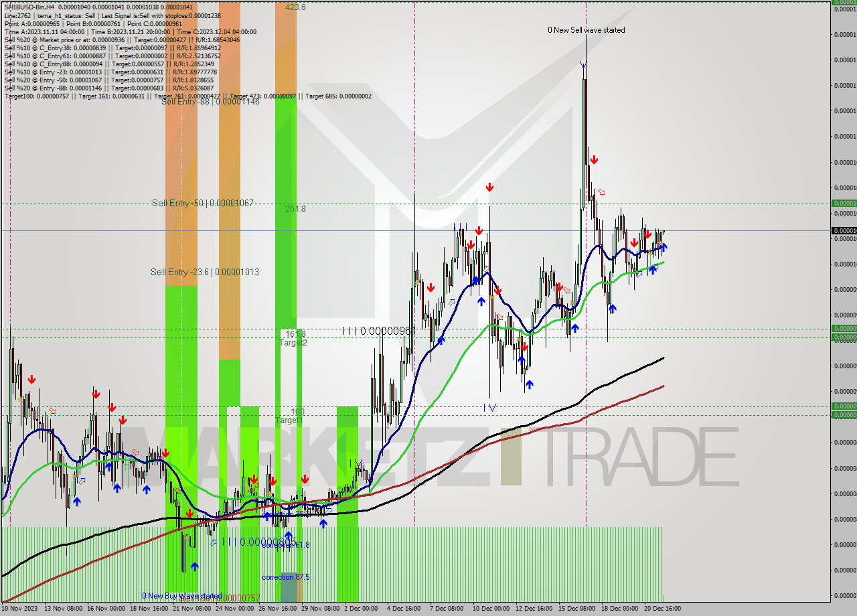Click the green Sell Entry -50 price axis tag
Viewport: 857px width, 616px height.
point(844,203)
